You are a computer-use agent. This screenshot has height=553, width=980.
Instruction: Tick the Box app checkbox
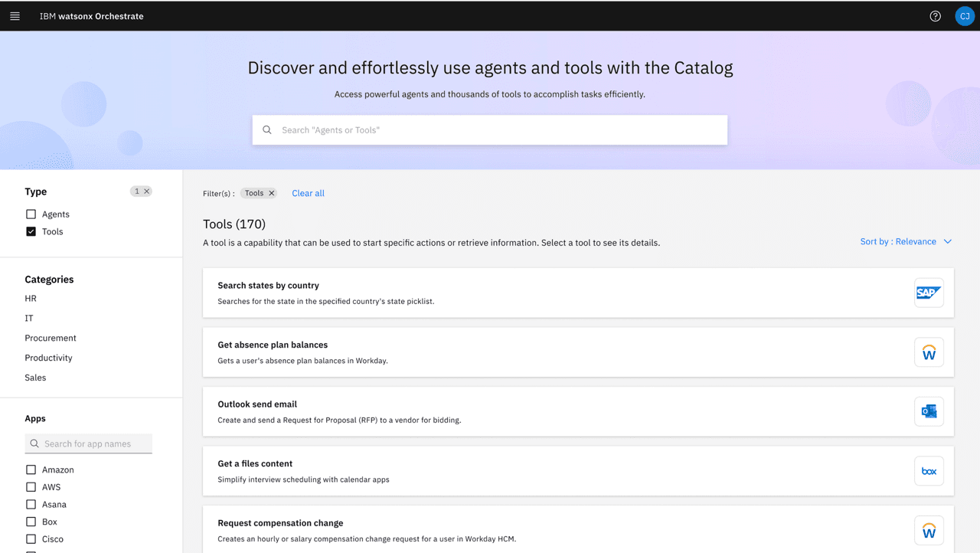[31, 522]
